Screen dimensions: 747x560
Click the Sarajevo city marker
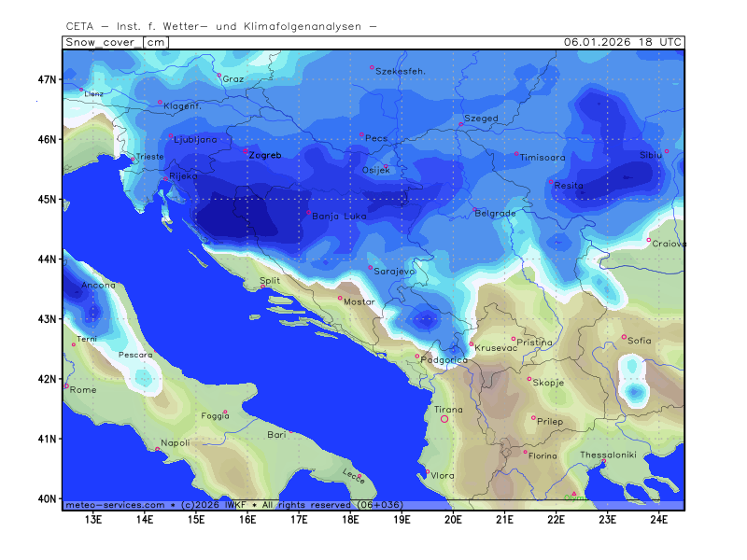(370, 267)
